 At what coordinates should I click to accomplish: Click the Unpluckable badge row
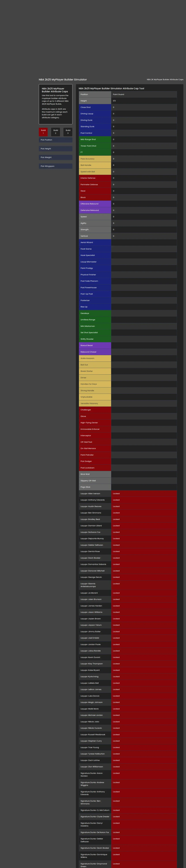pos(128,397)
